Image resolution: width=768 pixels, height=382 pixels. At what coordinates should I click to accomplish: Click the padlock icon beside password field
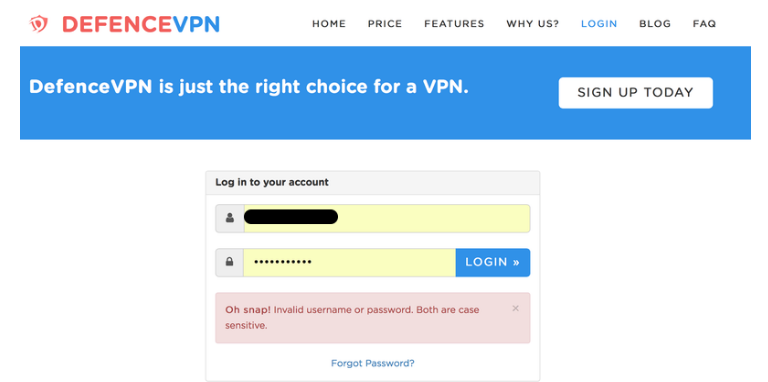(229, 262)
